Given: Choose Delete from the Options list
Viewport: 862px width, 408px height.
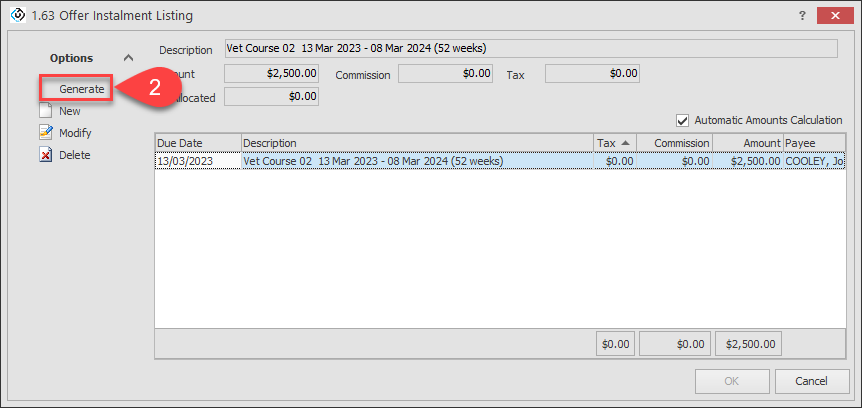Looking at the screenshot, I should pyautogui.click(x=74, y=155).
